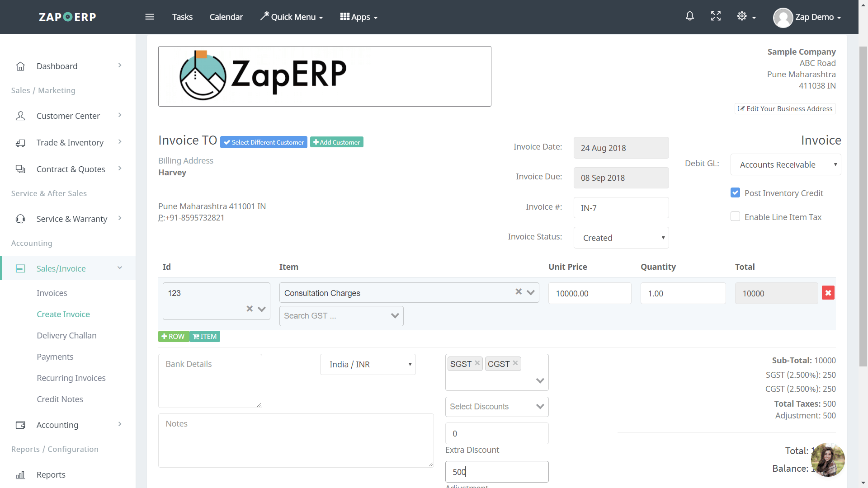Image resolution: width=868 pixels, height=488 pixels.
Task: Open the Calendar menu item
Action: tap(226, 17)
